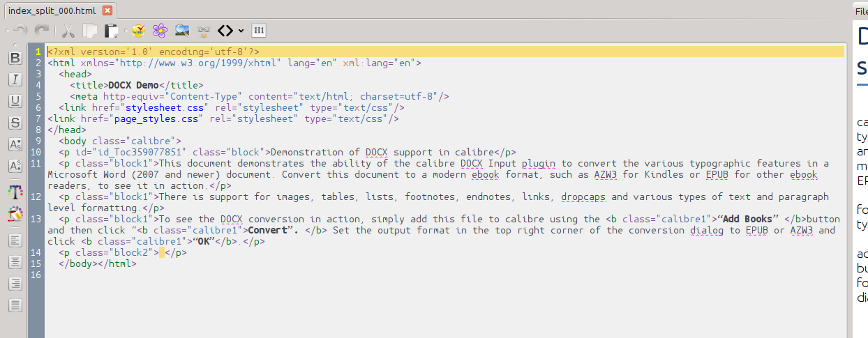
Task: Open the text foreground color picker
Action: pyautogui.click(x=15, y=192)
